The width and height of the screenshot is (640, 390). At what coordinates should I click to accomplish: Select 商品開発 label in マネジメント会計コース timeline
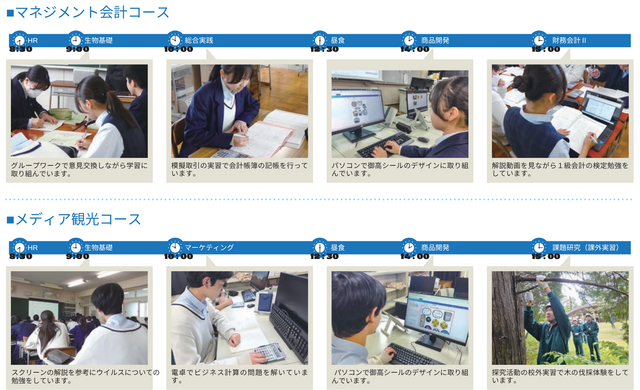click(x=435, y=40)
